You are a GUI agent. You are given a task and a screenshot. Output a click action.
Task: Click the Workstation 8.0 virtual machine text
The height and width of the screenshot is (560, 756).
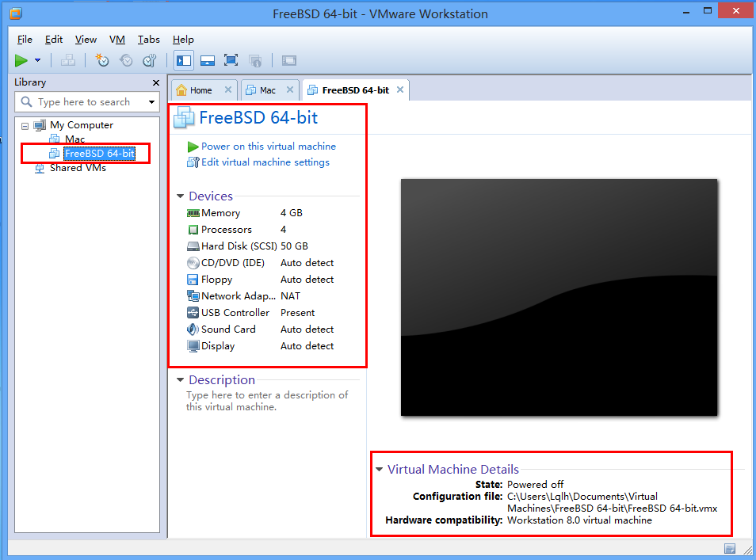click(x=579, y=520)
